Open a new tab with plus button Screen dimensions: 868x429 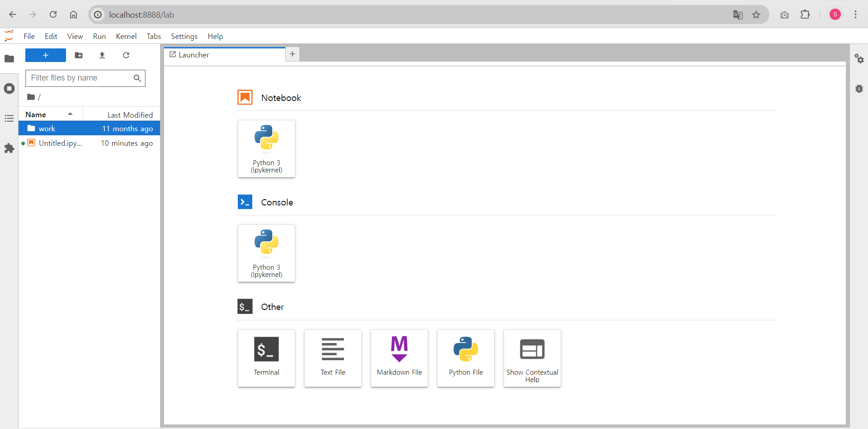click(292, 54)
